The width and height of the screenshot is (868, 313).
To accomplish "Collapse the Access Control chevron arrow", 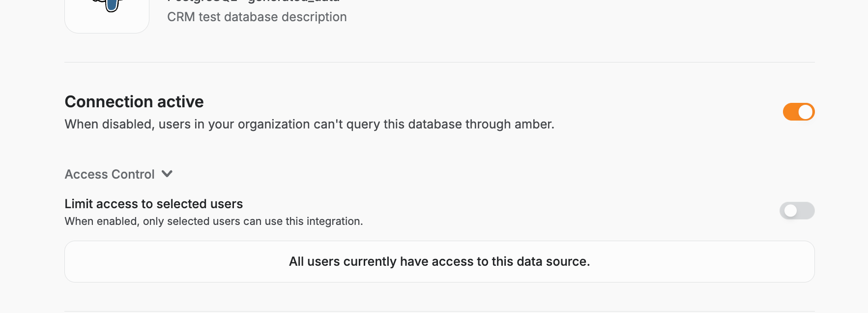I will (x=167, y=174).
